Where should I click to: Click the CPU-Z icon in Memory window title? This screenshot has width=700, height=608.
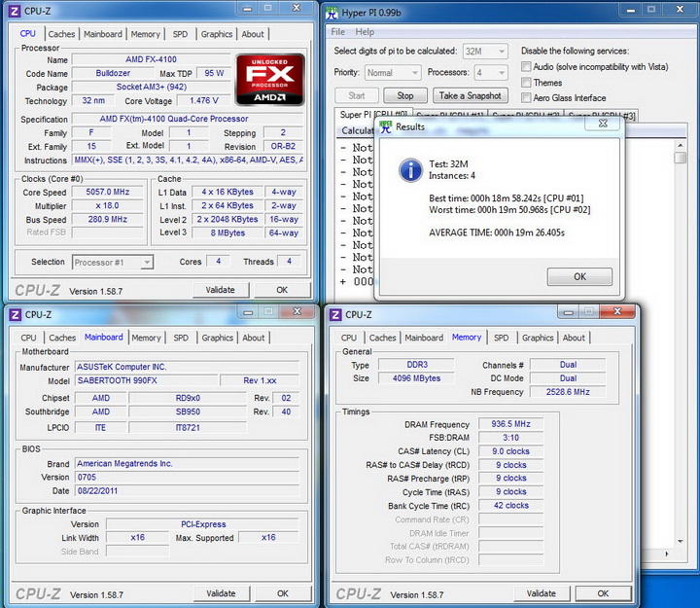coord(335,314)
